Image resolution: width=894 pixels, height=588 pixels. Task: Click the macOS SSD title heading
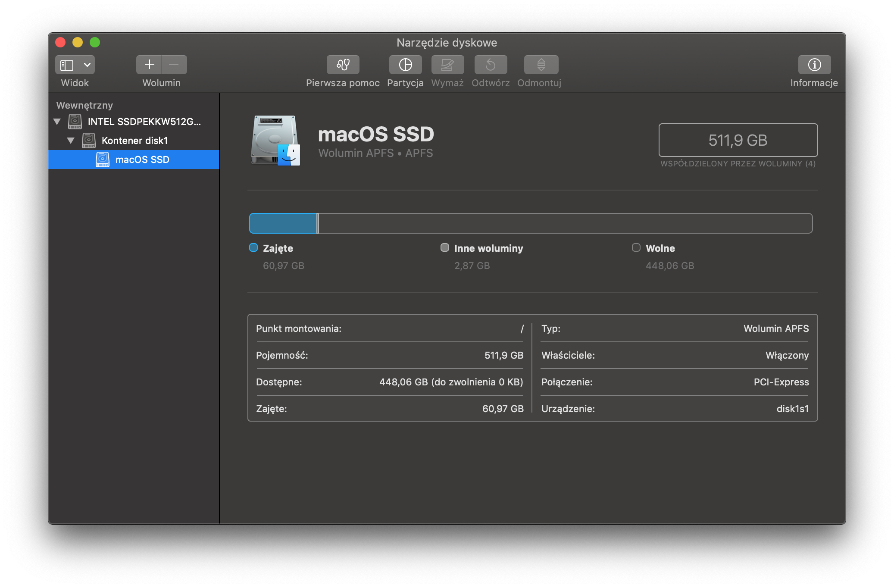point(376,134)
